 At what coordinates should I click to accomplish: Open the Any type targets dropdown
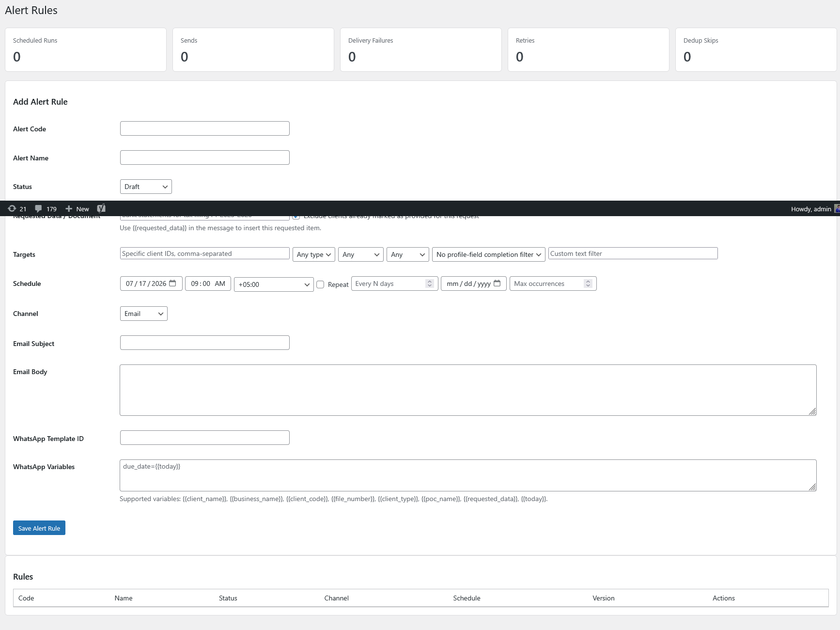(x=314, y=254)
